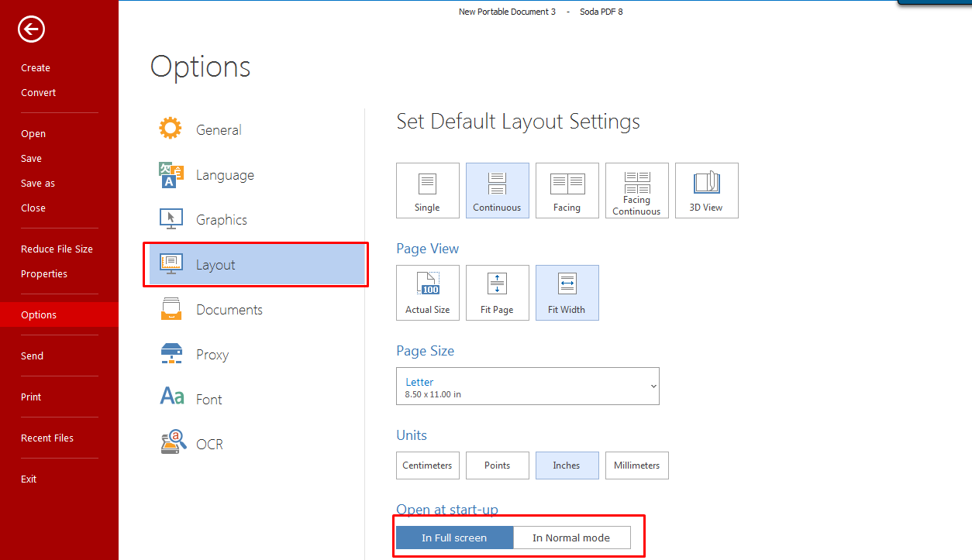Choose Points as units
This screenshot has height=560, width=972.
[498, 466]
